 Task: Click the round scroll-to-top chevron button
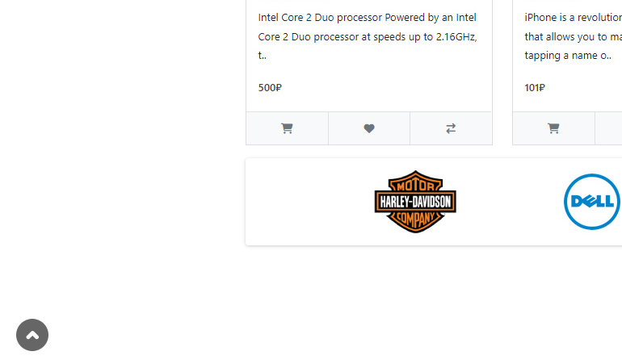[32, 335]
